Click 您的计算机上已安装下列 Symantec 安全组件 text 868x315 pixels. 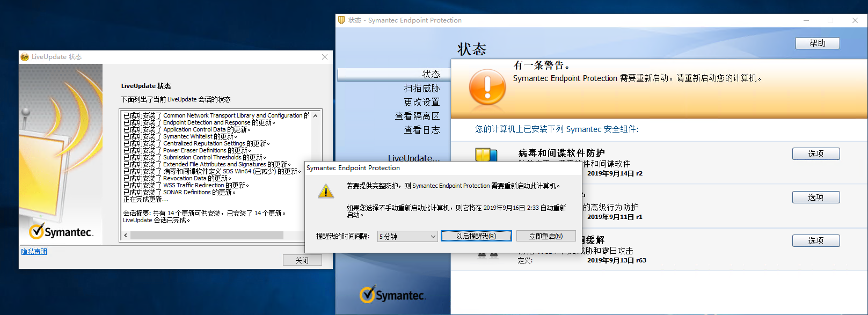point(557,129)
